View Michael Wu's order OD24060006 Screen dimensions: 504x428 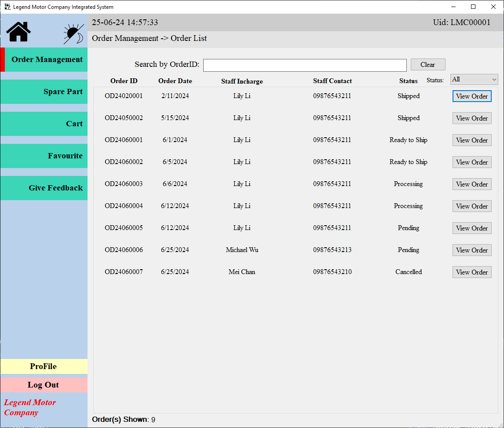point(471,250)
